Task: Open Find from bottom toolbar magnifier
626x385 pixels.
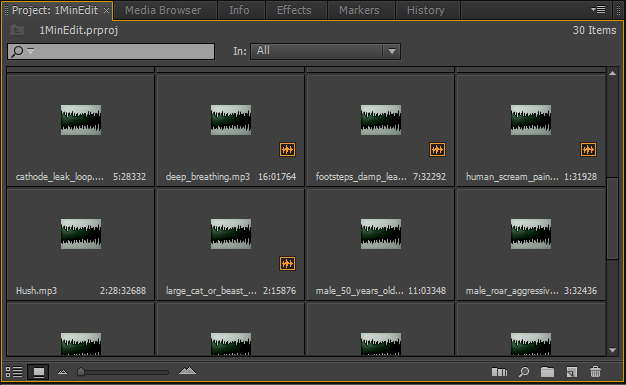Action: click(x=523, y=372)
